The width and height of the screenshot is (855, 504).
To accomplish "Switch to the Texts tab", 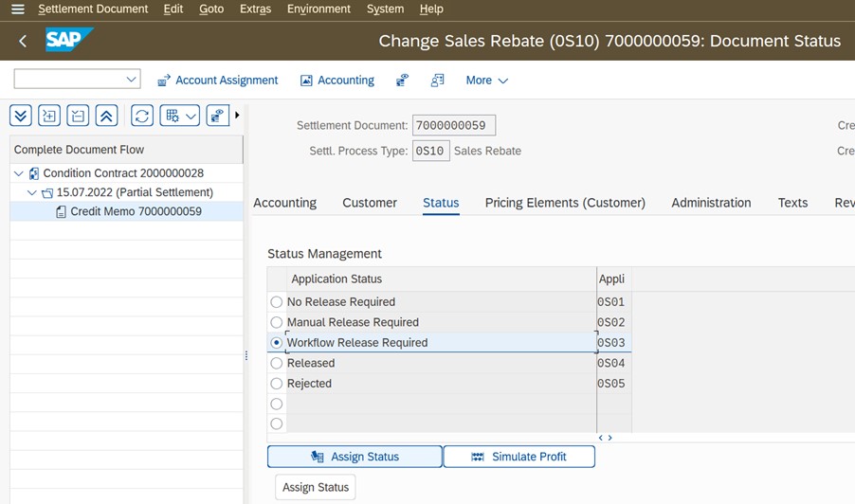I will (x=792, y=203).
